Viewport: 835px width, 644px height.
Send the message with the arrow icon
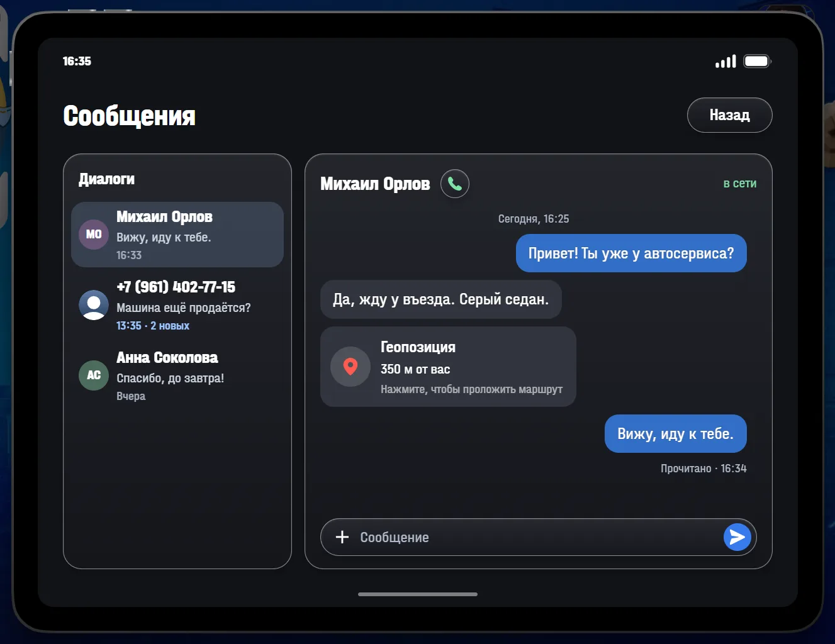pyautogui.click(x=737, y=537)
